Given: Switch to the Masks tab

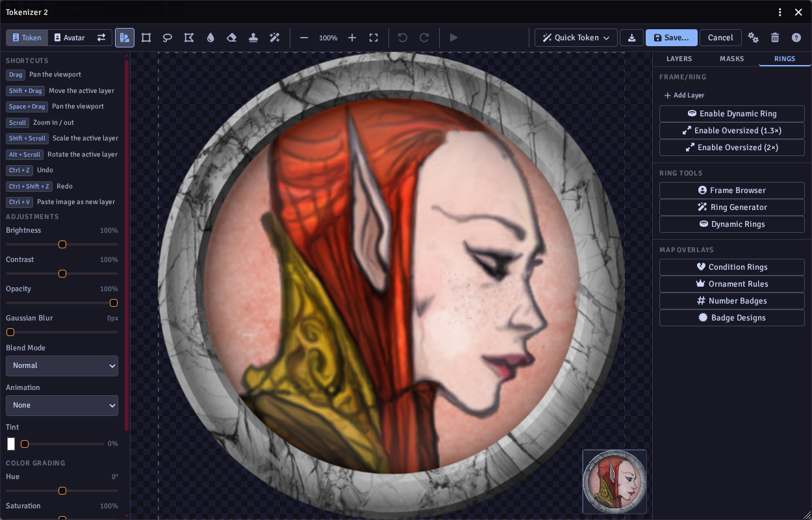Looking at the screenshot, I should click(x=732, y=58).
